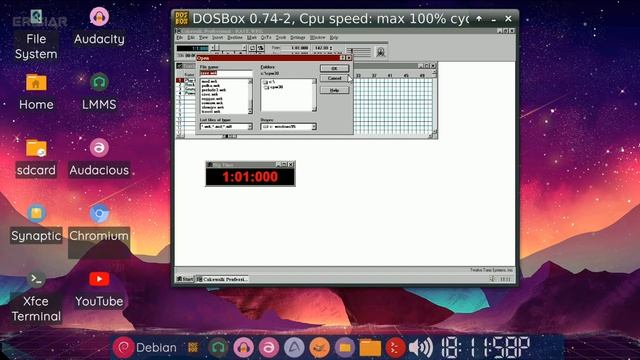The height and width of the screenshot is (360, 640).
Task: Click the tempo ratio slider lines in toolbar
Action: [x=359, y=52]
